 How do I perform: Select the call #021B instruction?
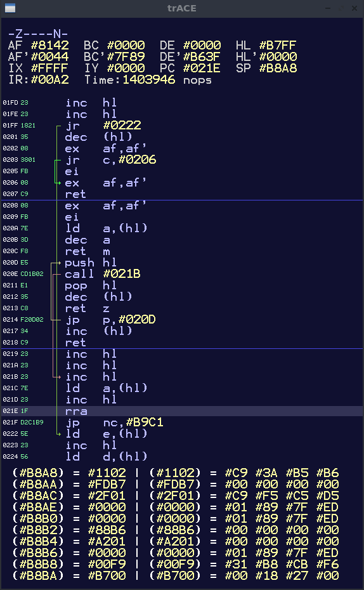pos(103,273)
